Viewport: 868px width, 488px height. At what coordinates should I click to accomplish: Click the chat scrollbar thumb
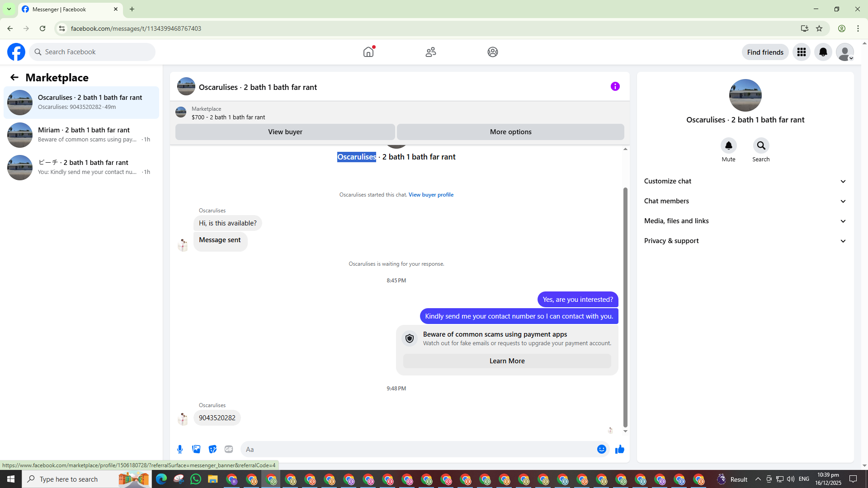tap(625, 307)
